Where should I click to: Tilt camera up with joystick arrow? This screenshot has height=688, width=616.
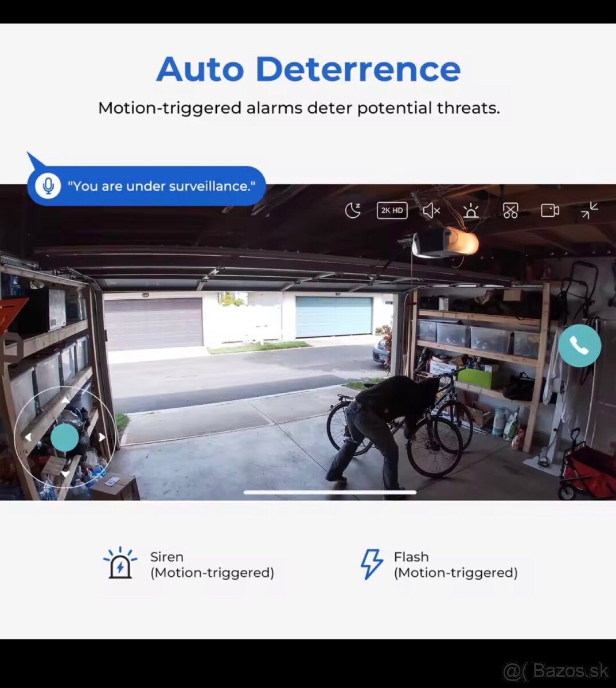point(65,401)
